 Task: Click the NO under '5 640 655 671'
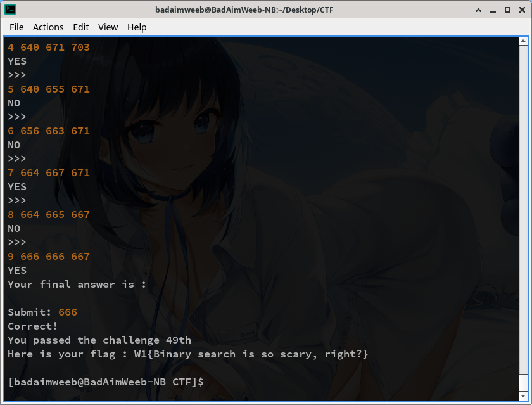click(x=14, y=103)
